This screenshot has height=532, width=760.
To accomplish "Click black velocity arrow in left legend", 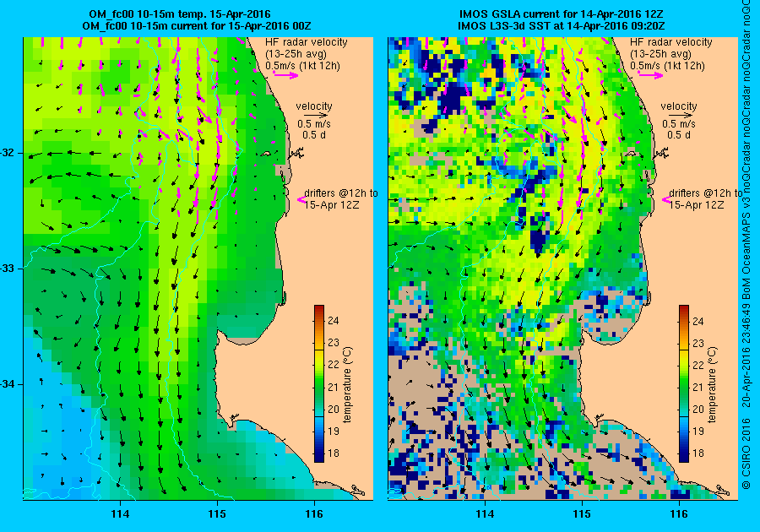I will (317, 116).
